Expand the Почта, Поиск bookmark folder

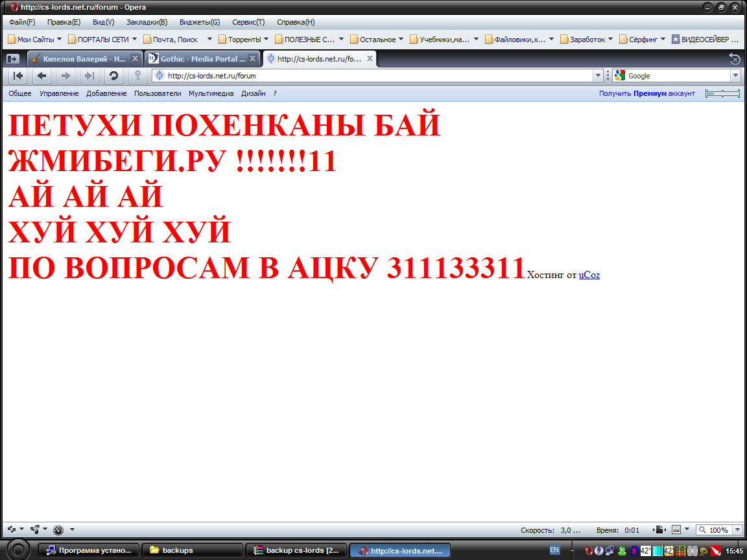tap(177, 40)
